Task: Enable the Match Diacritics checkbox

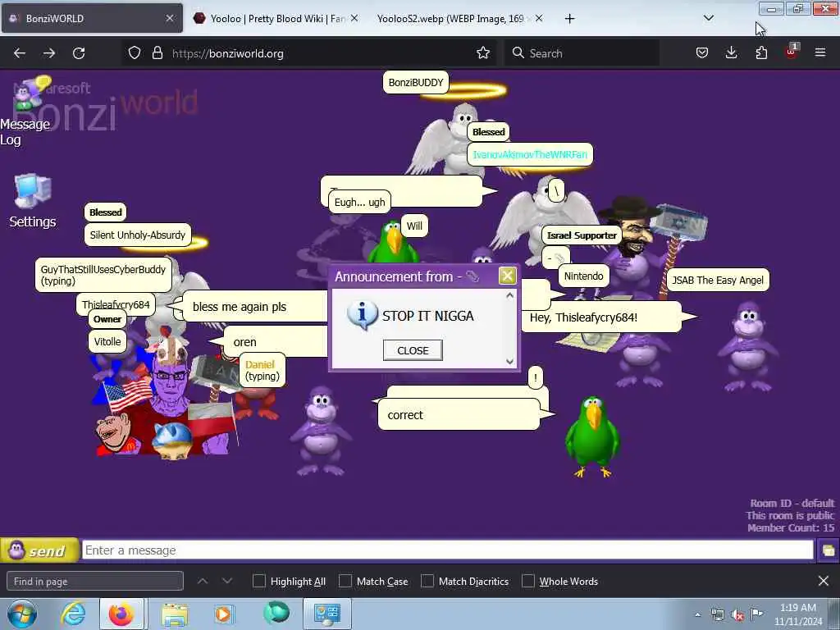Action: 427,582
